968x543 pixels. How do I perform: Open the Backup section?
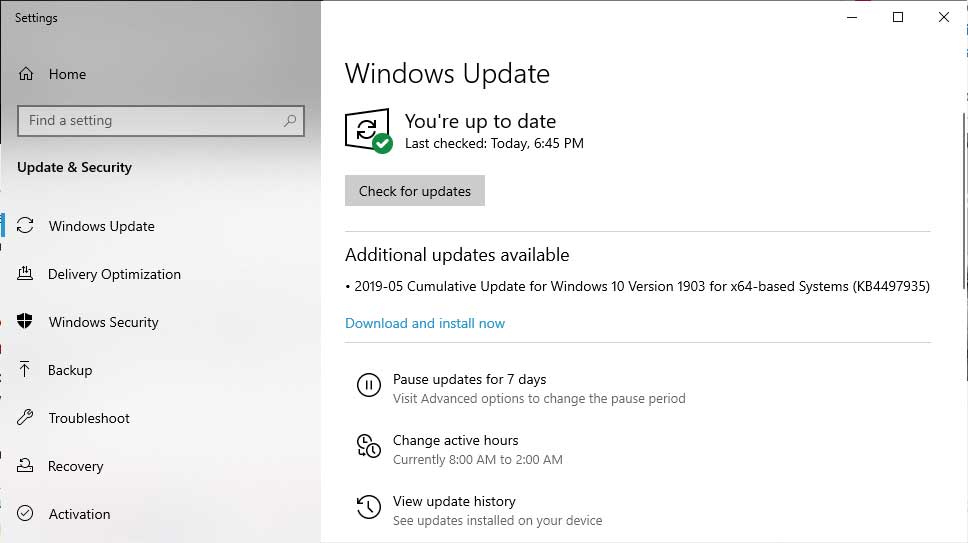pos(70,370)
